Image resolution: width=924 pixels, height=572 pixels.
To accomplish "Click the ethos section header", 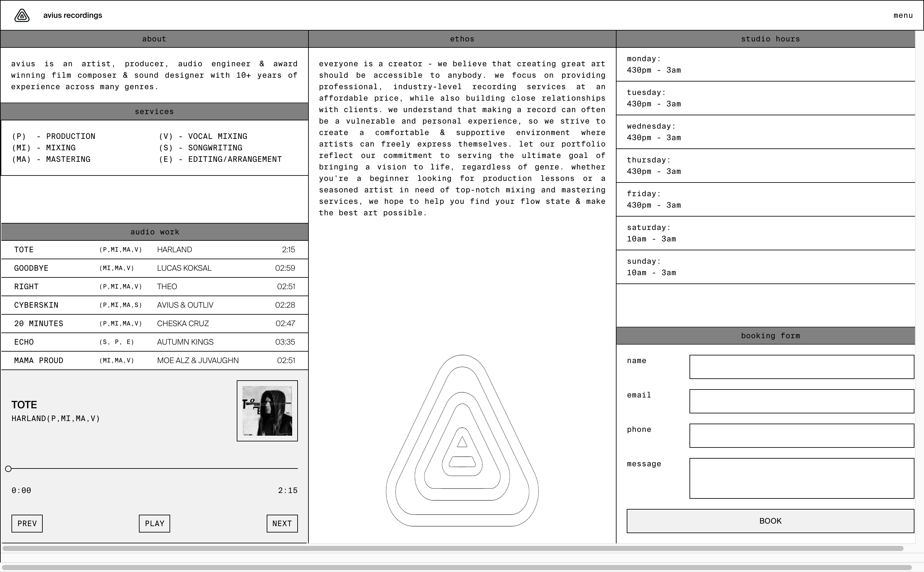I will [x=462, y=39].
